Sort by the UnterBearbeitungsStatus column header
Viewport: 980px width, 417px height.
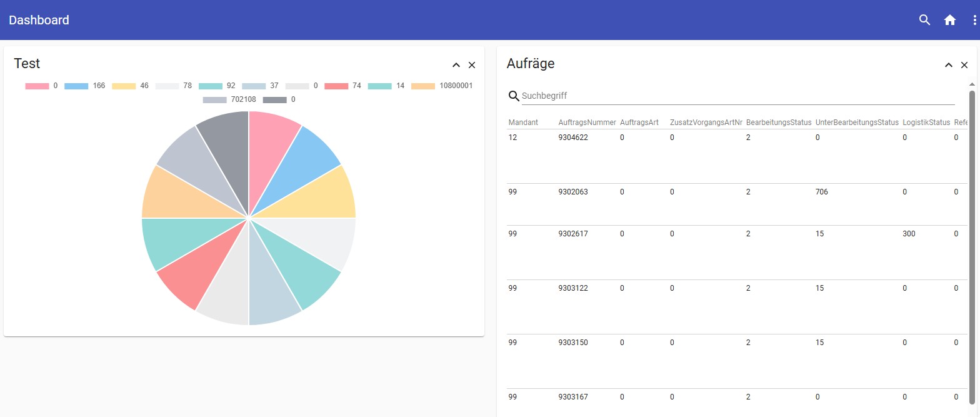click(x=857, y=123)
